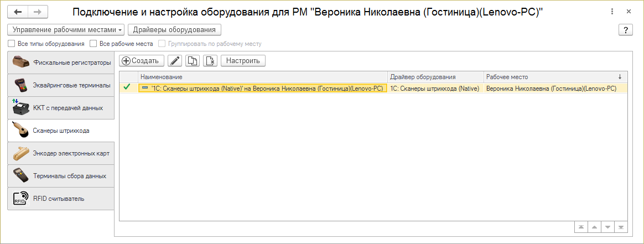Click the Настроить button
Viewport: 644px width, 244px height.
(243, 61)
